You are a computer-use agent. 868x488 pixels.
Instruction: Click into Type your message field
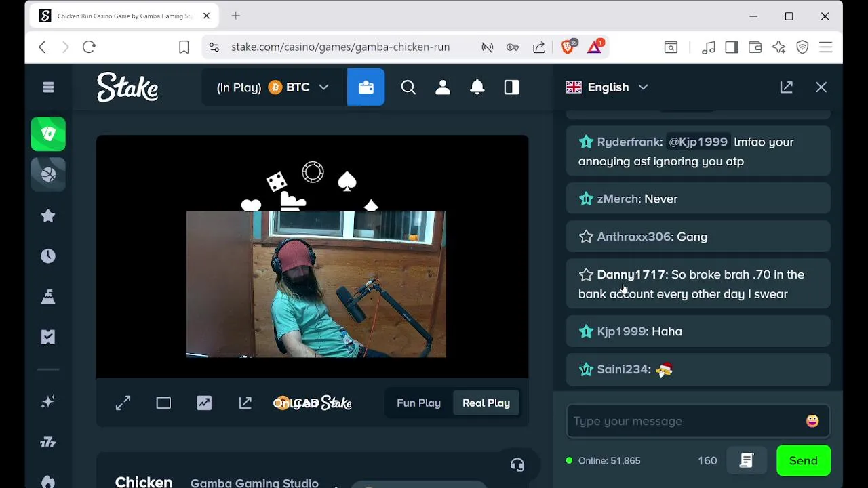[x=685, y=421]
